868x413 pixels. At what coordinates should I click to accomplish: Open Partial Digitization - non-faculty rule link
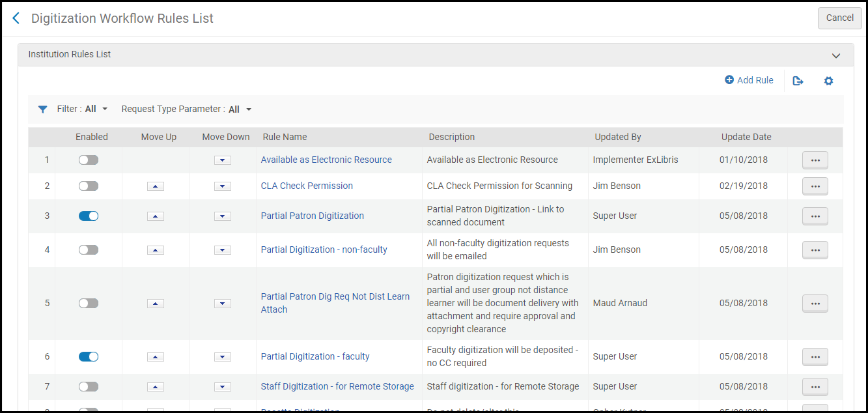point(324,249)
